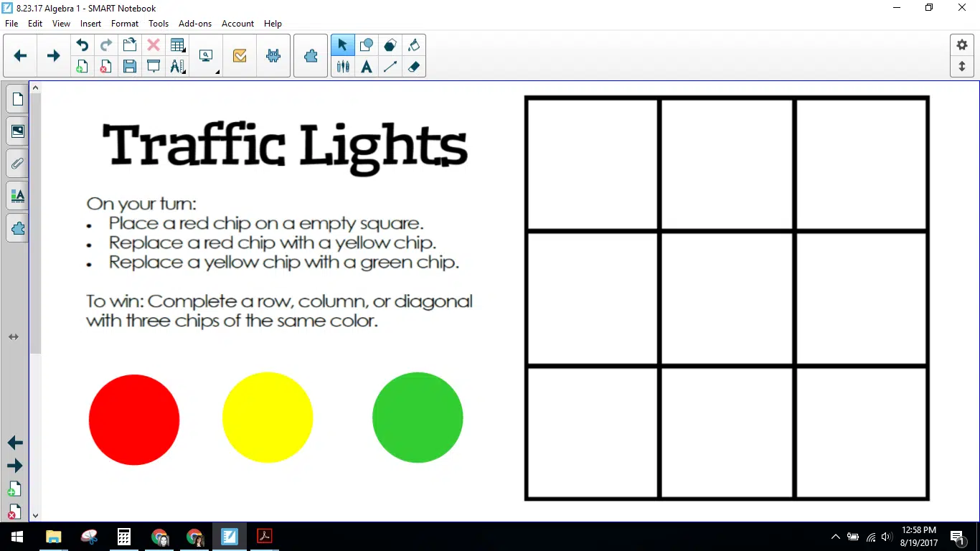
Task: Select the Text tool
Action: point(366,67)
